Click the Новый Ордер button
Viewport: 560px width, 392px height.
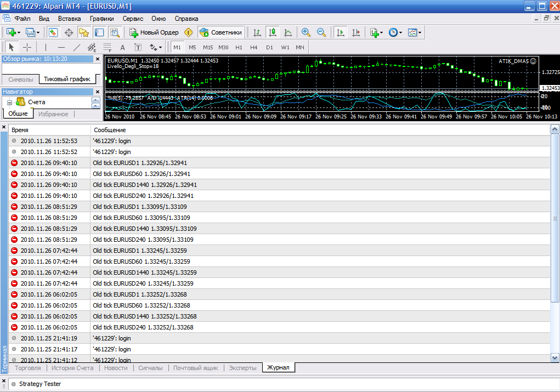(x=154, y=32)
